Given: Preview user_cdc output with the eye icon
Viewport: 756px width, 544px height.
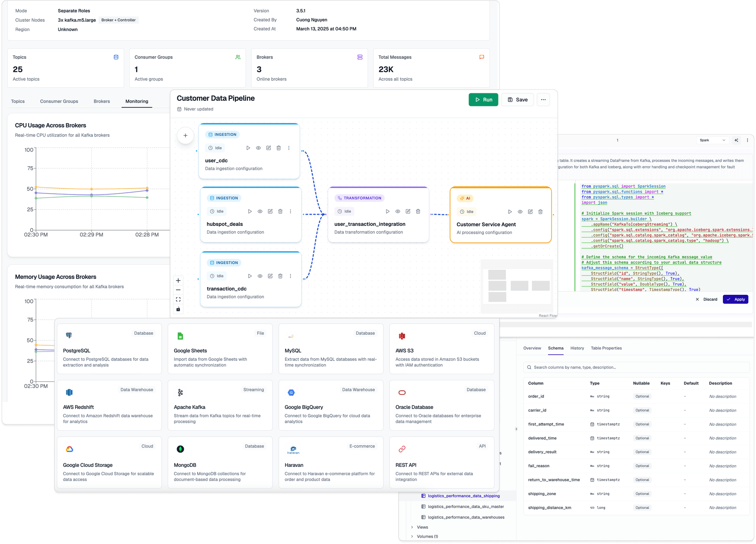Looking at the screenshot, I should 258,148.
